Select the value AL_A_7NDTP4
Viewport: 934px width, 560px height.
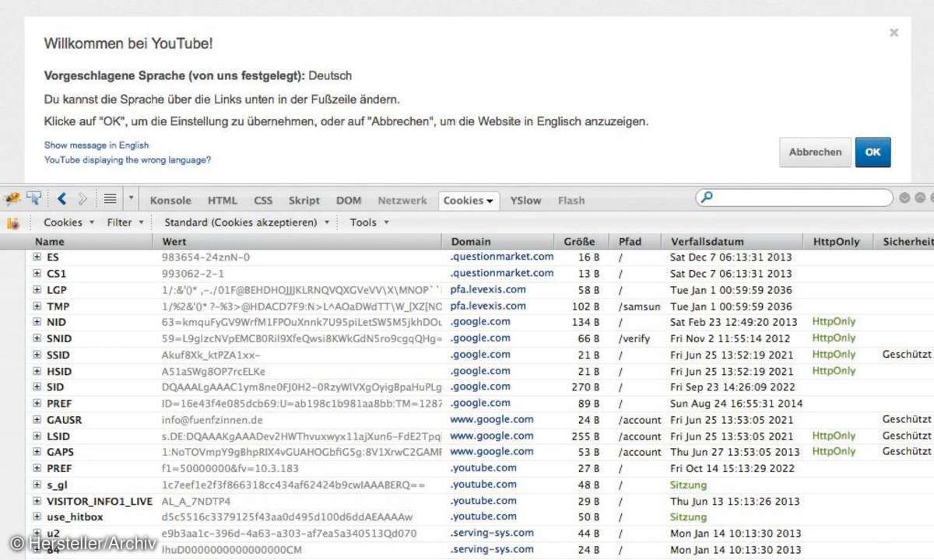pyautogui.click(x=196, y=501)
